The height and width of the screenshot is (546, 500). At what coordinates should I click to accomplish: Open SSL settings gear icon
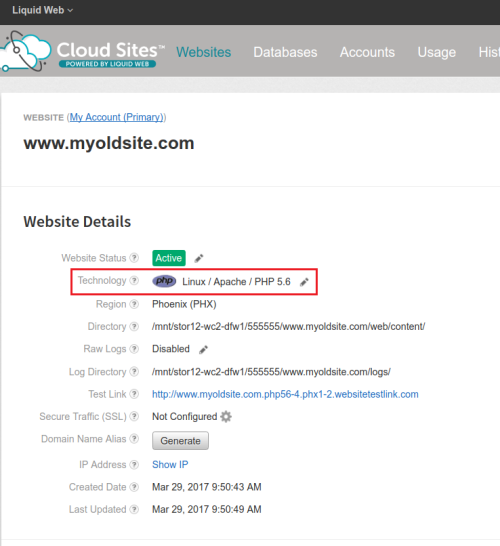(226, 416)
